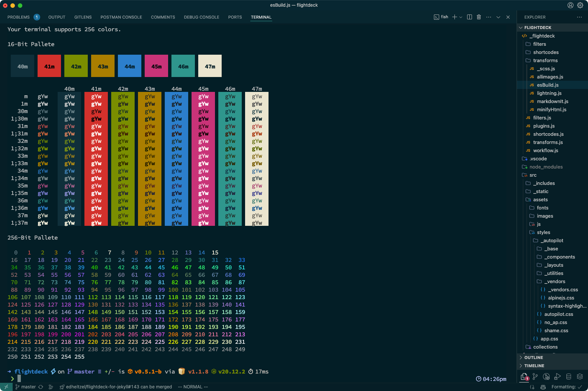
Task: Expand the Timeline section
Action: (x=552, y=366)
